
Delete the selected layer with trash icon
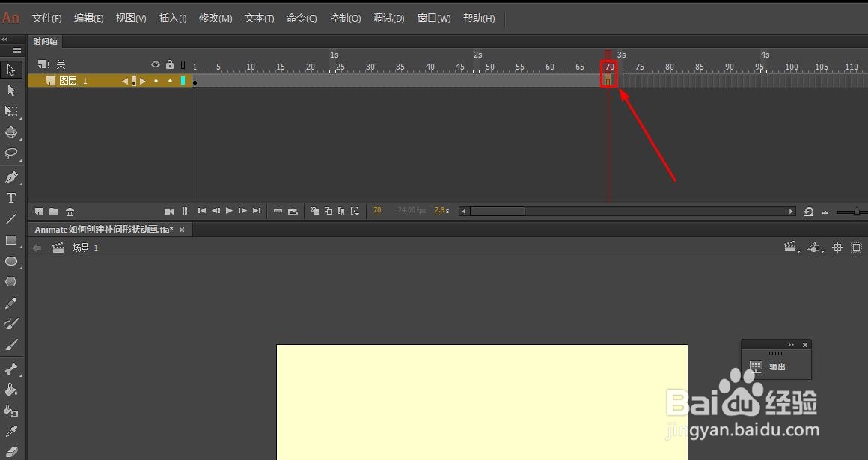pyautogui.click(x=70, y=212)
